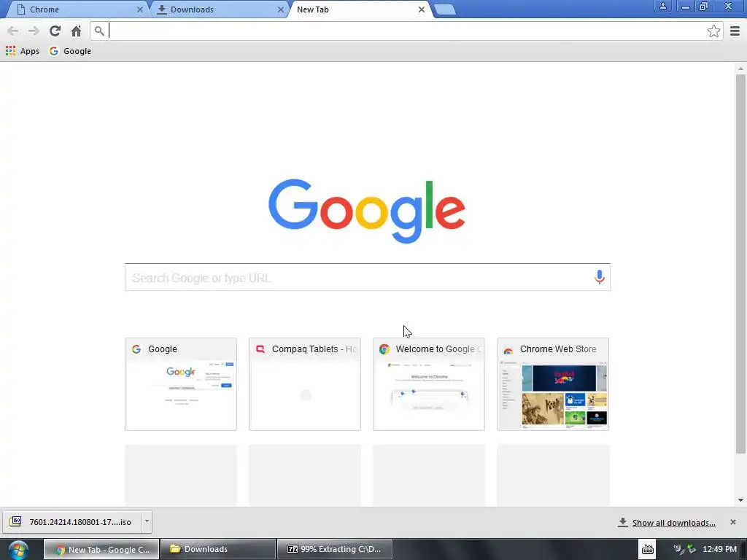Open the downloaded 7601.24214 iso file
The width and height of the screenshot is (747, 560).
point(72,522)
